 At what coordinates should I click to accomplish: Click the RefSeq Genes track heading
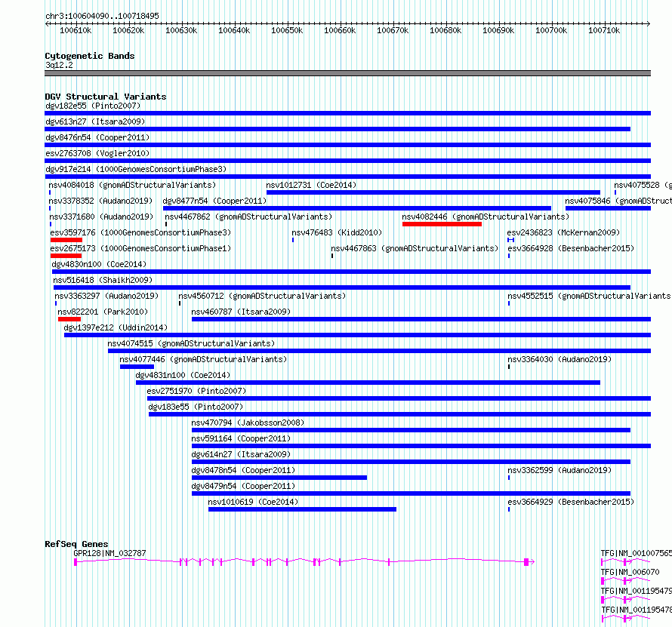tap(76, 544)
